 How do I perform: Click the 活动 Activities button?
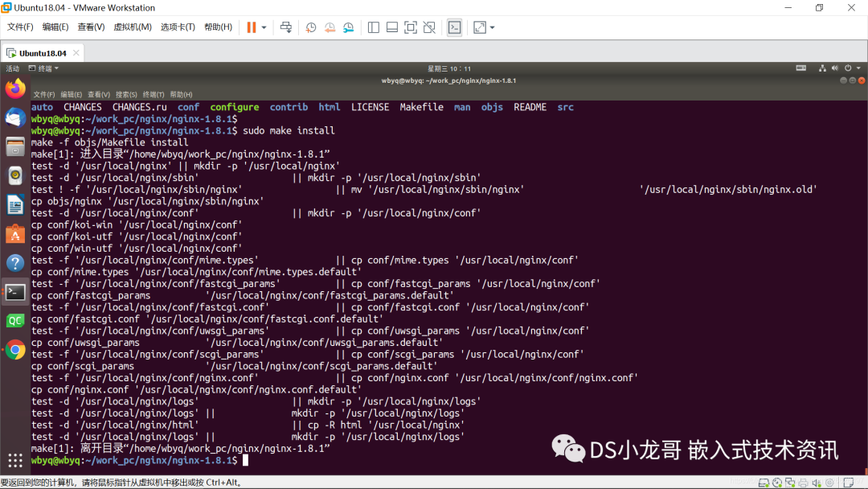(x=13, y=68)
